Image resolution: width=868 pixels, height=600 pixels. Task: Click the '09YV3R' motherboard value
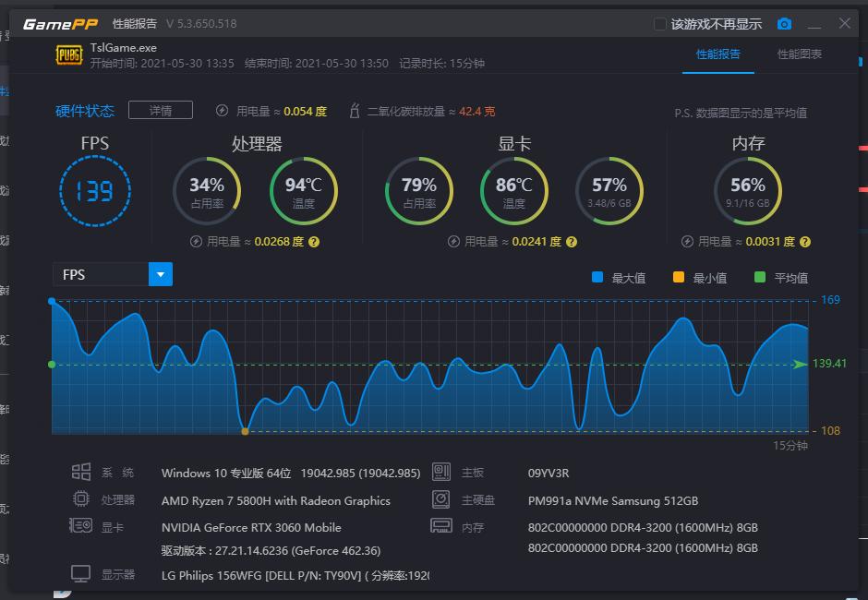pyautogui.click(x=549, y=474)
